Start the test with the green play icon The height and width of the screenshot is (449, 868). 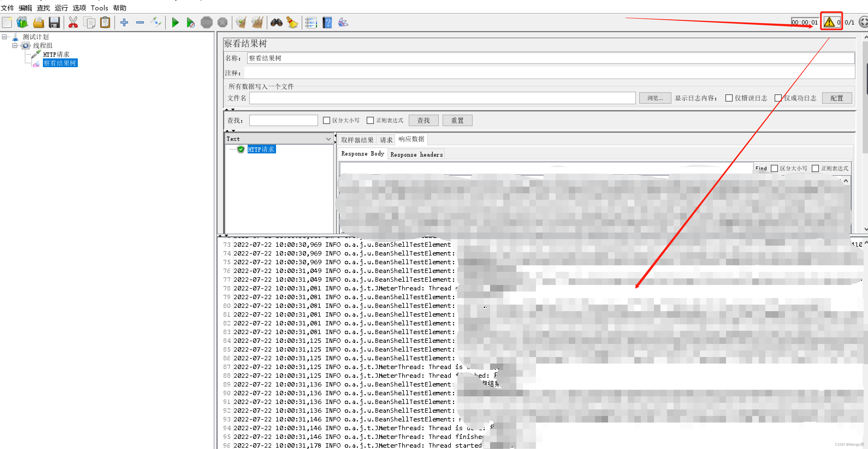click(175, 23)
